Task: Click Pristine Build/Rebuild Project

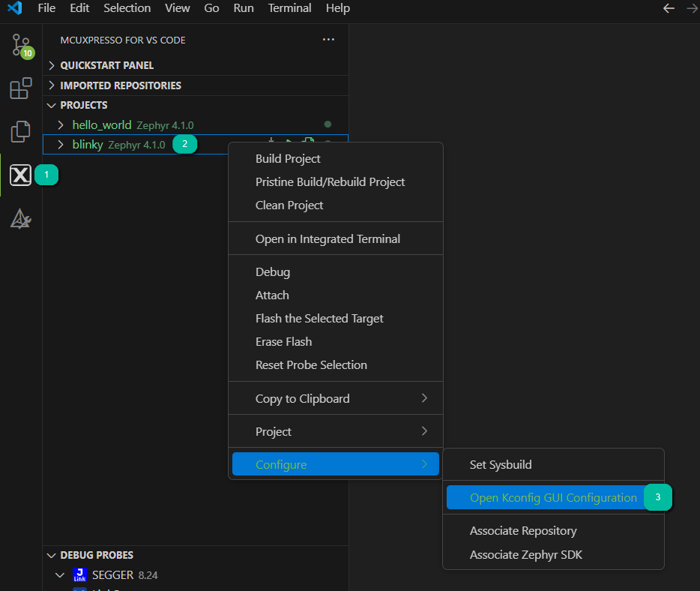Action: 330,182
